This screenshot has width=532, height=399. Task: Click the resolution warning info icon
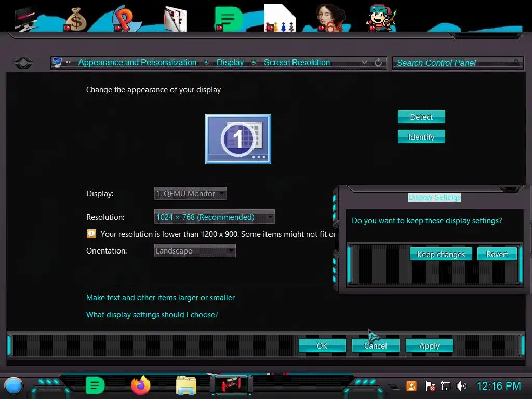point(91,234)
